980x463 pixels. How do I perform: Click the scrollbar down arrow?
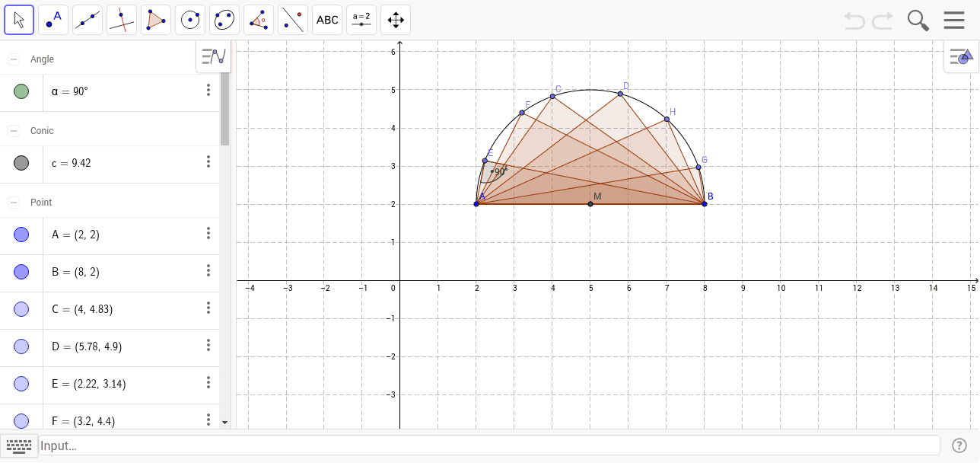[225, 421]
